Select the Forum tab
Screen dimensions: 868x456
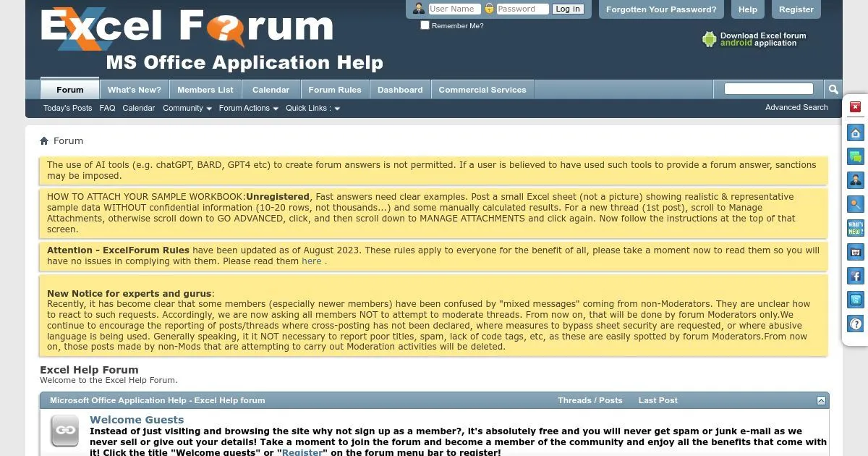[x=70, y=89]
